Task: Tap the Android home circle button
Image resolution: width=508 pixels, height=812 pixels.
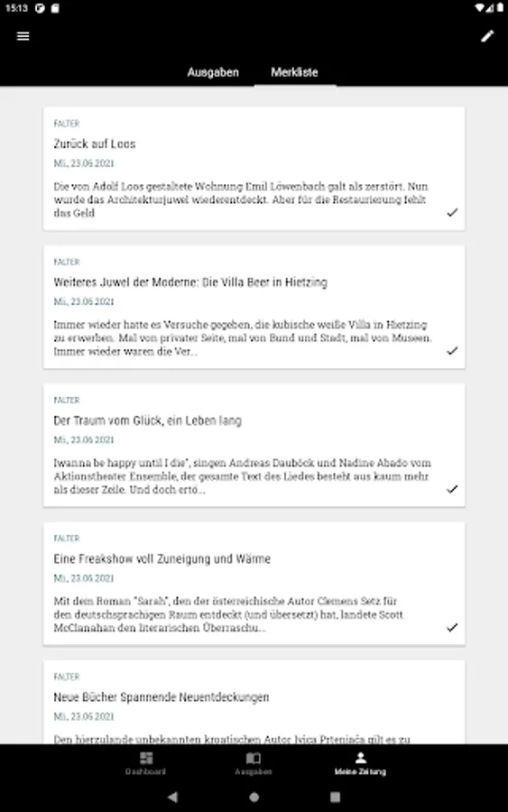Action: pos(254,797)
